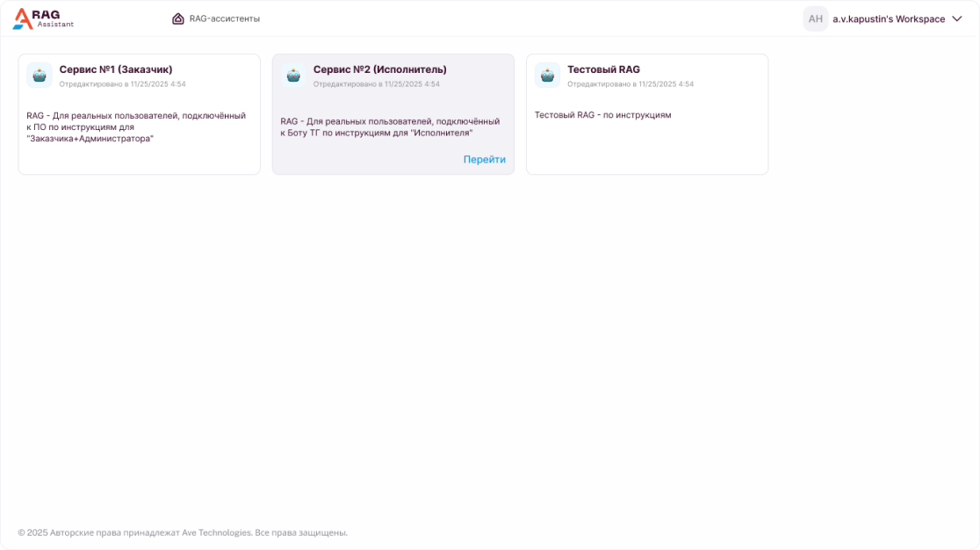Click the Сервис №2 (Исполнитель) card icon
980x550 pixels.
pos(293,76)
